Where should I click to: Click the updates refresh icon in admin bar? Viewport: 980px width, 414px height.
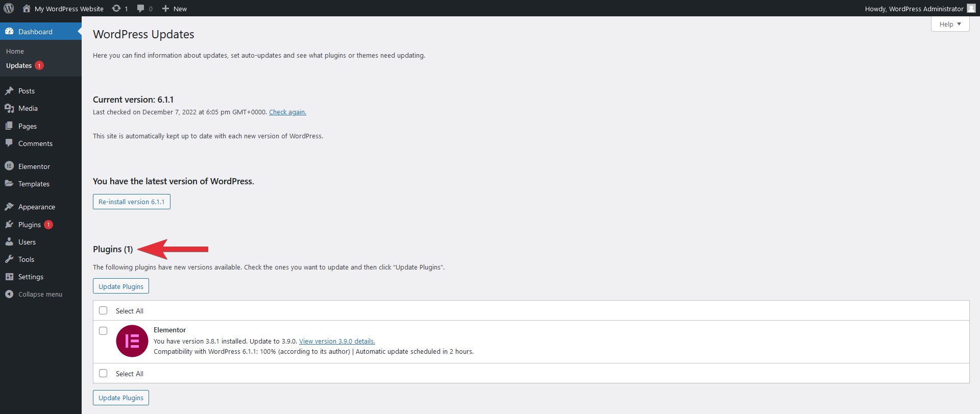click(116, 8)
